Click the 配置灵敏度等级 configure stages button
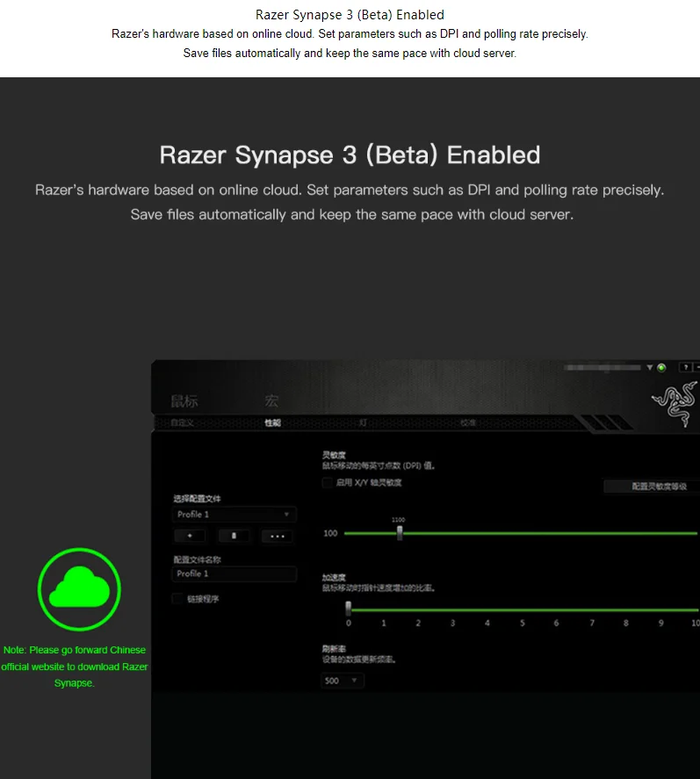The width and height of the screenshot is (700, 779). [652, 487]
